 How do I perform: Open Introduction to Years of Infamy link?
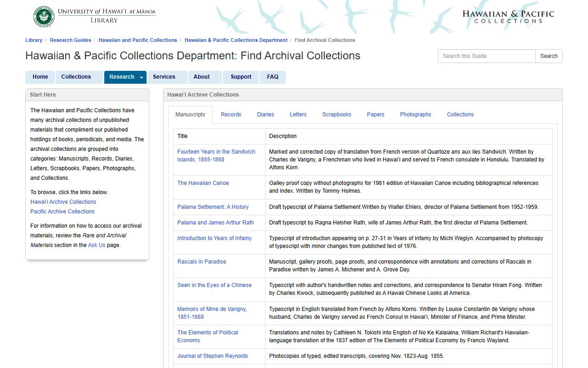(x=215, y=238)
